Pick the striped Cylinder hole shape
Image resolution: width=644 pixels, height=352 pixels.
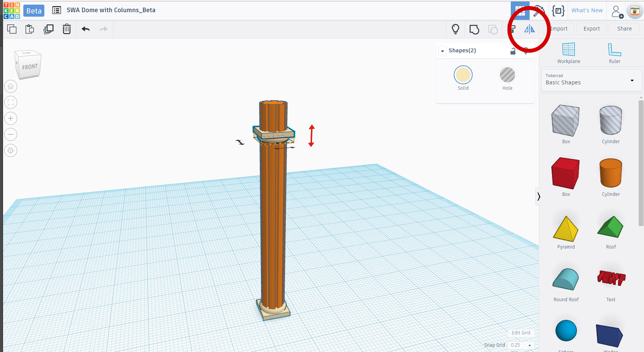pos(611,120)
